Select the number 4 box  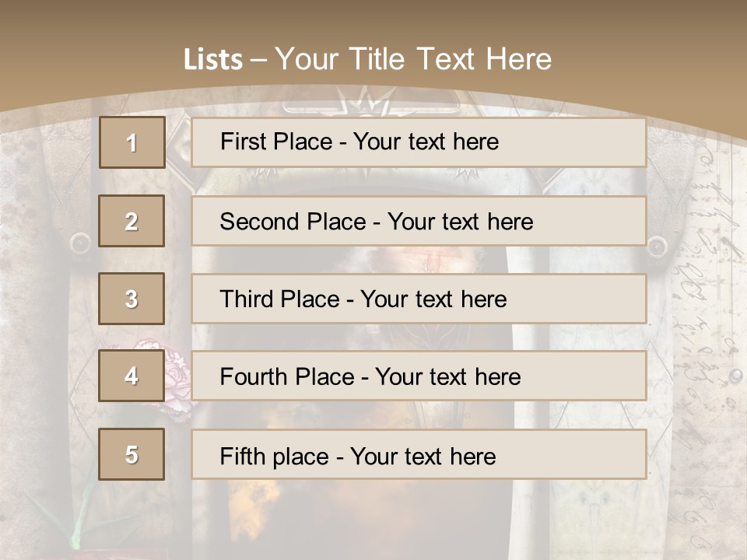point(132,376)
